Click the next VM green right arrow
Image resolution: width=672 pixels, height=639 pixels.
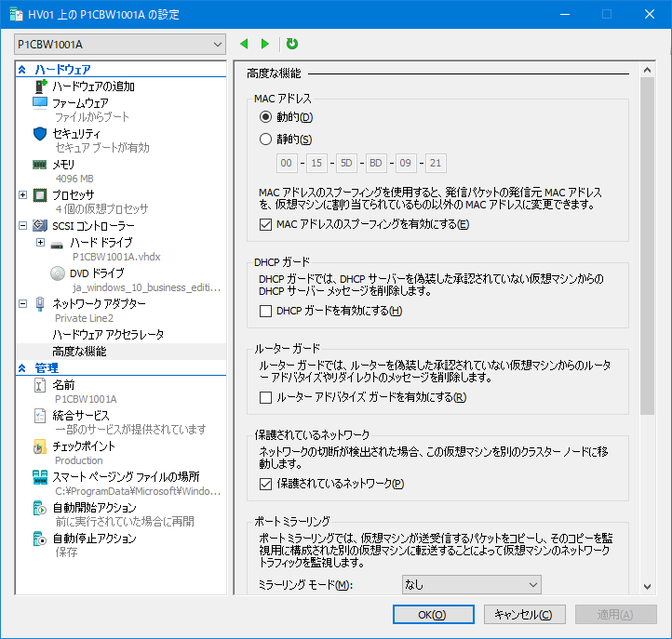[x=265, y=44]
